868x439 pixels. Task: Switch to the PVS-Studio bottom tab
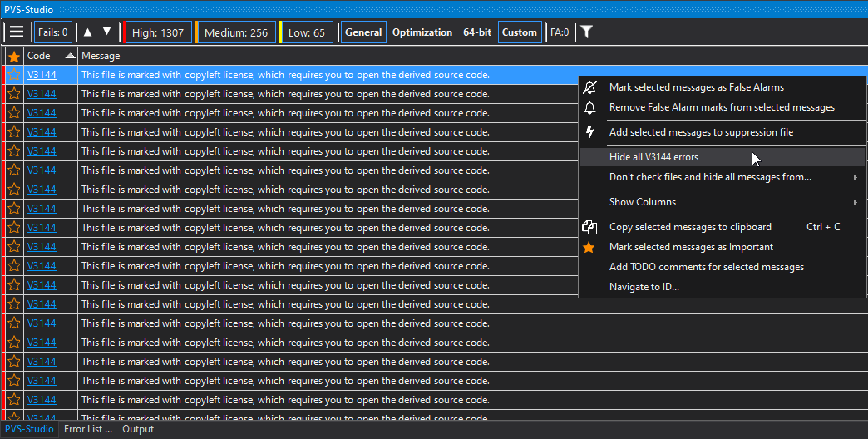[x=29, y=429]
